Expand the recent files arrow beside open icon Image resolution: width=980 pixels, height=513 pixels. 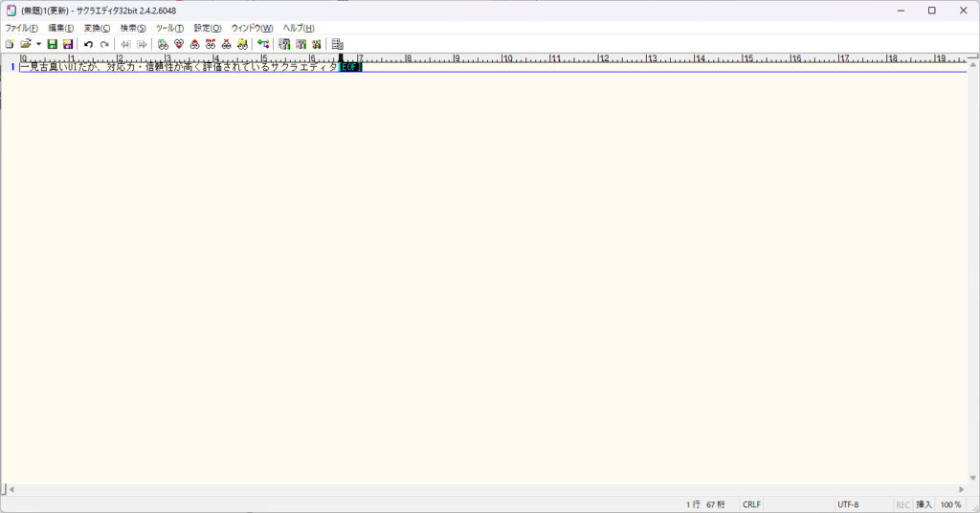pyautogui.click(x=38, y=44)
